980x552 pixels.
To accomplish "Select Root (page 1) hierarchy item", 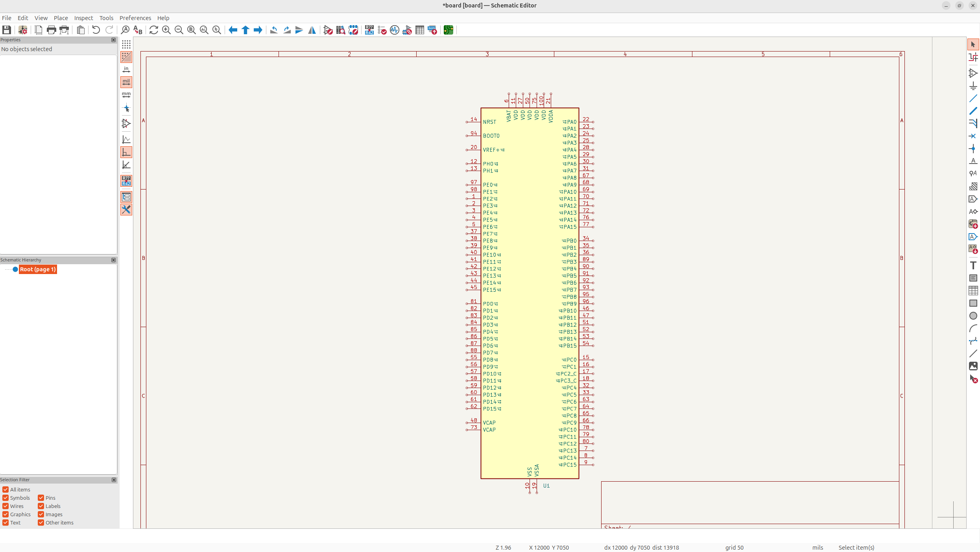I will click(38, 269).
